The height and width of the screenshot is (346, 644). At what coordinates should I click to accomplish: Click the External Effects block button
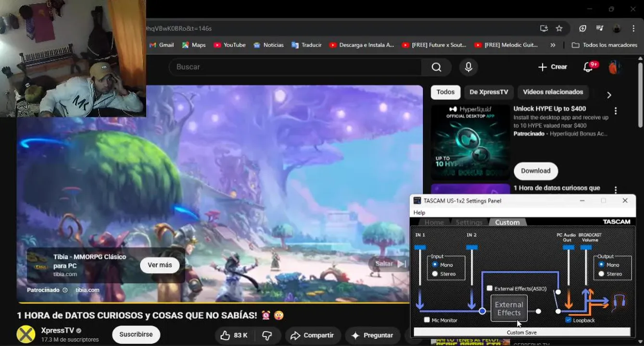(509, 309)
